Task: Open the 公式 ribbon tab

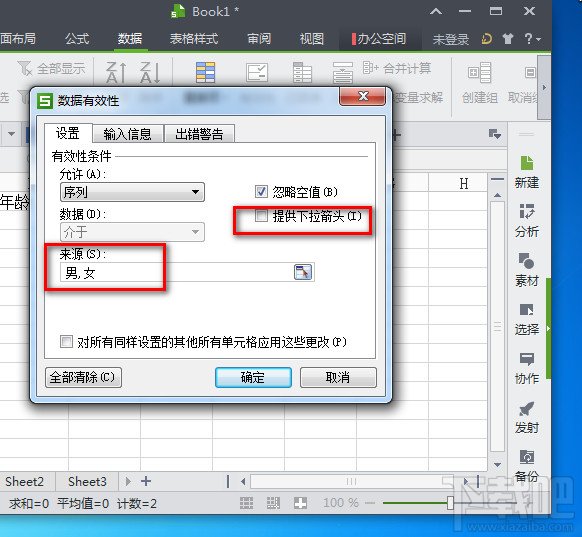Action: [x=77, y=39]
